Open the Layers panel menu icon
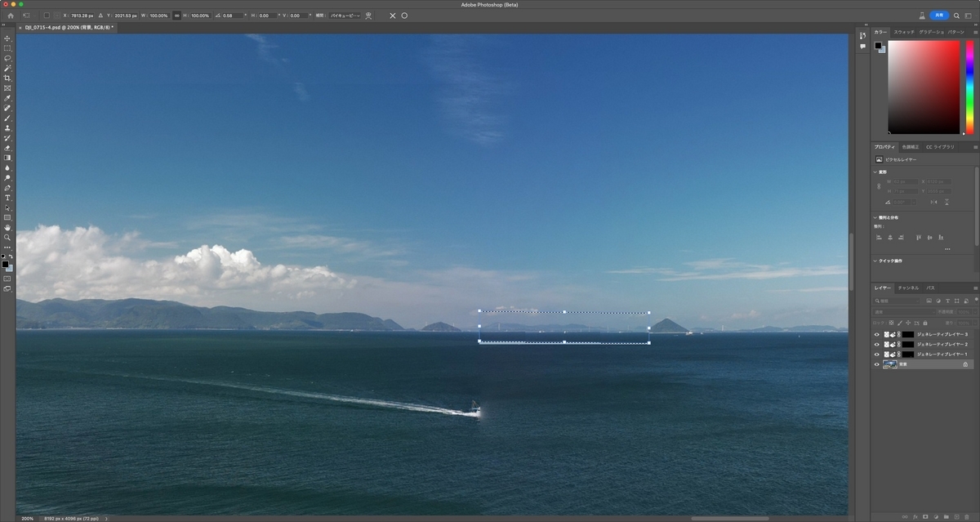 974,288
